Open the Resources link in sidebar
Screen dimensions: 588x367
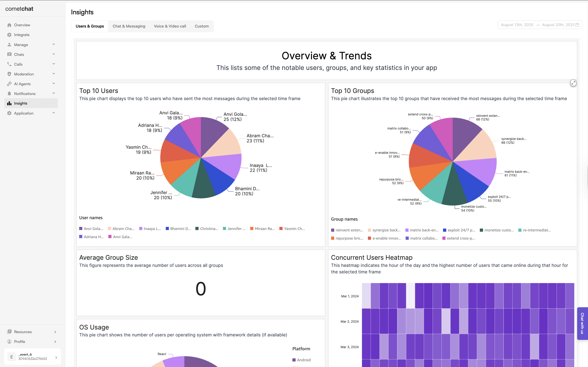[23, 332]
